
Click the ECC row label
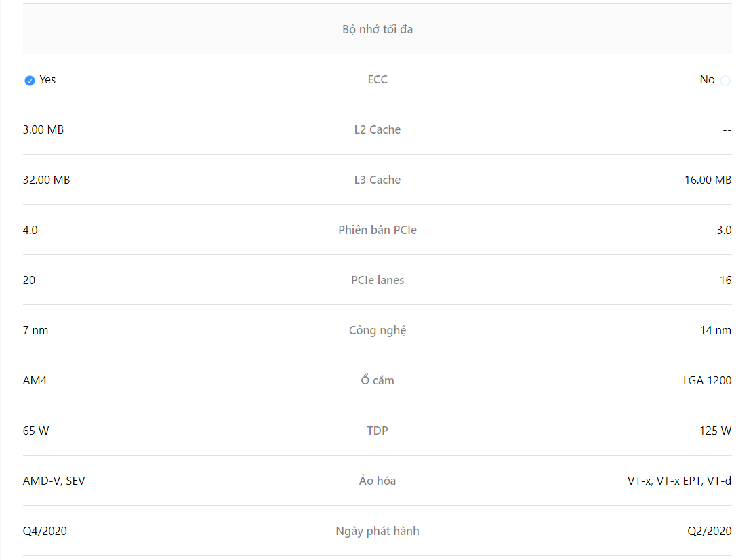378,80
